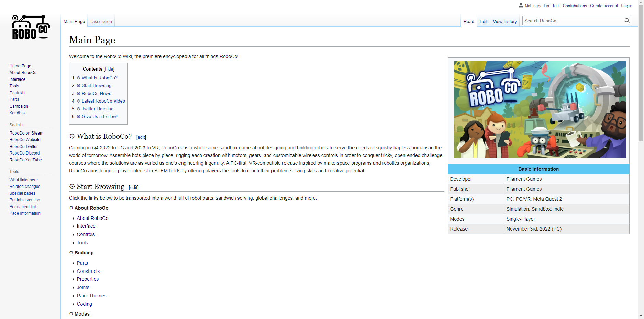This screenshot has height=319, width=644.
Task: Open the Edit tab
Action: point(483,21)
